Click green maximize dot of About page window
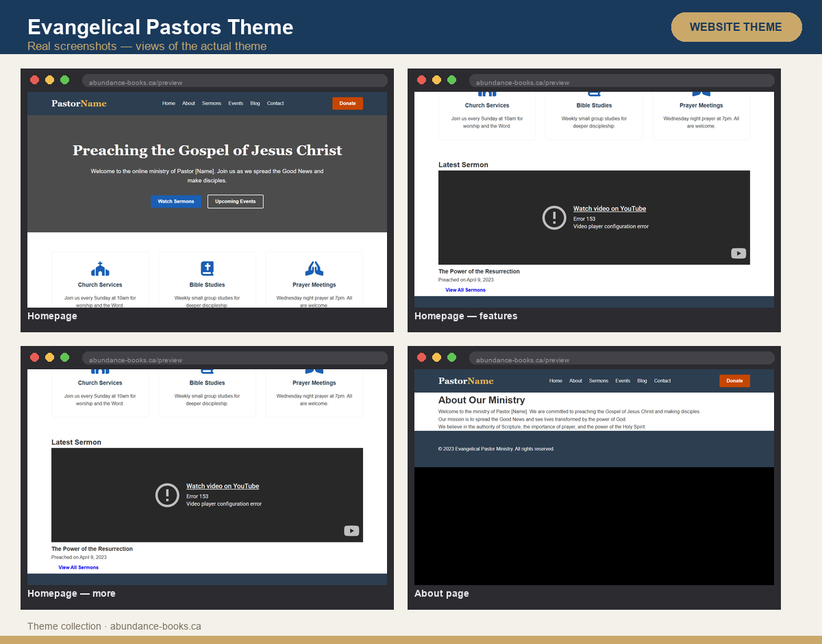Viewport: 822px width, 644px height. (x=452, y=358)
